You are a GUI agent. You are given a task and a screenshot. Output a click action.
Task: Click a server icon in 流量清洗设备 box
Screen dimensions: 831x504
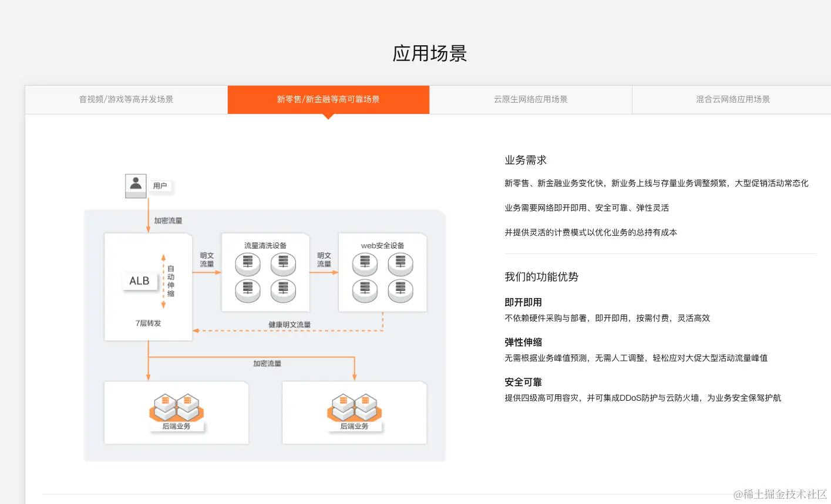[247, 264]
